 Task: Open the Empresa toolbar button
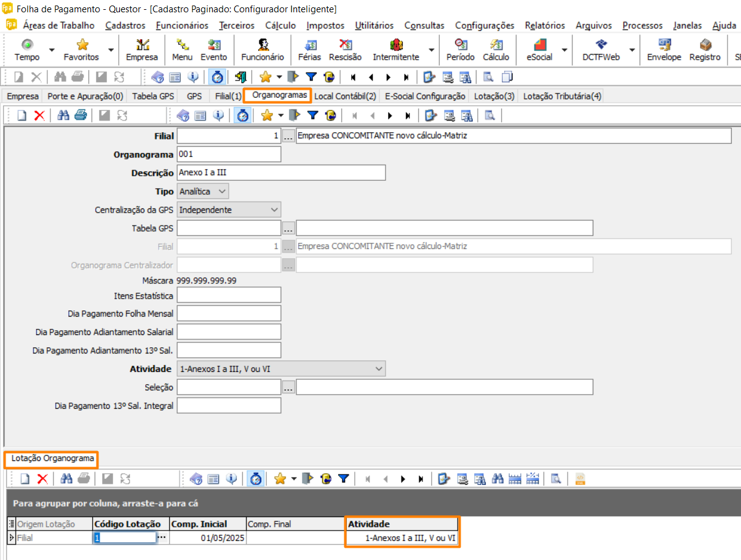[x=142, y=50]
